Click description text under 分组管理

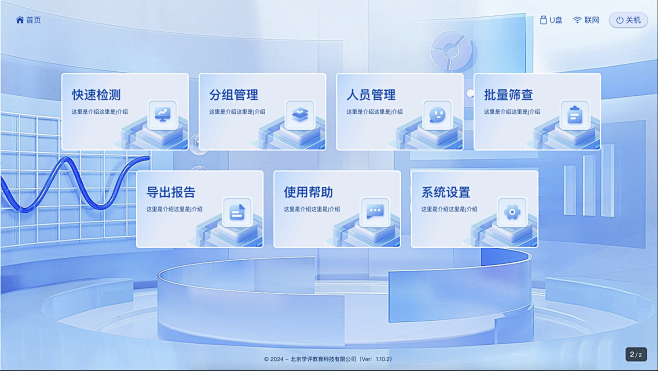[237, 112]
